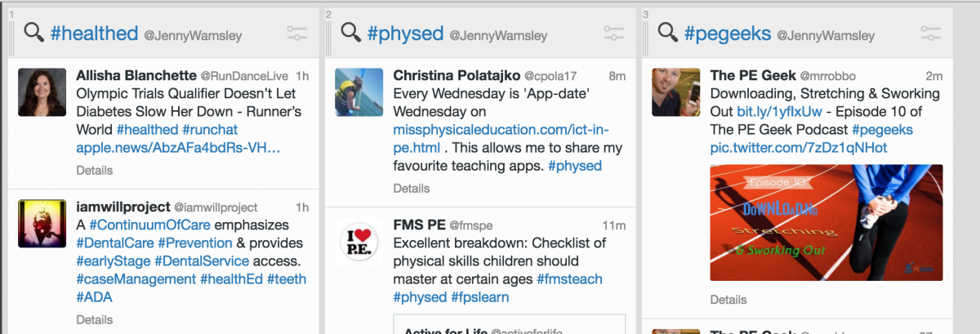The height and width of the screenshot is (334, 980).
Task: Open column settings sliders for #healthed
Action: (x=296, y=33)
